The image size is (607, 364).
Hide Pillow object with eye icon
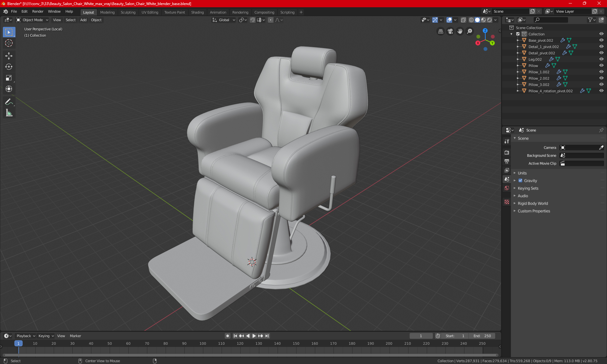click(601, 66)
